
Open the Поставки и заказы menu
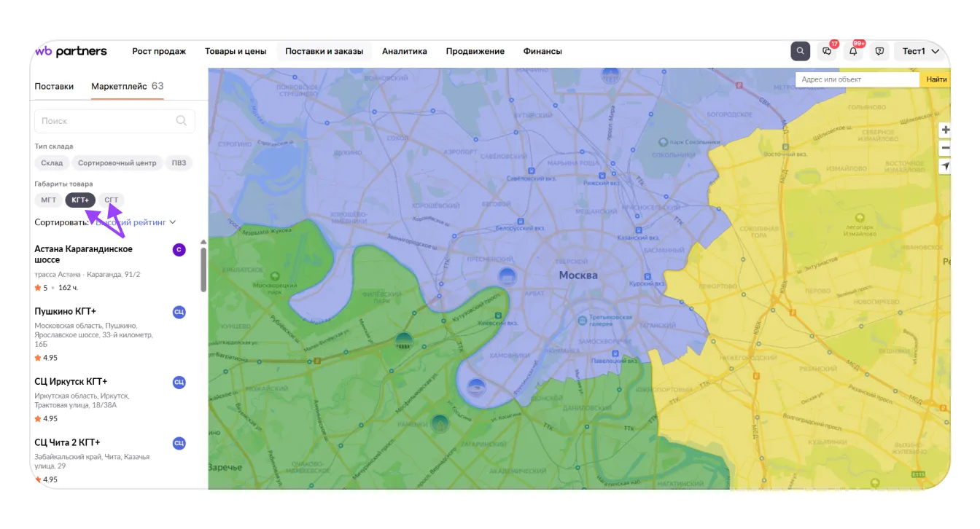tap(326, 51)
